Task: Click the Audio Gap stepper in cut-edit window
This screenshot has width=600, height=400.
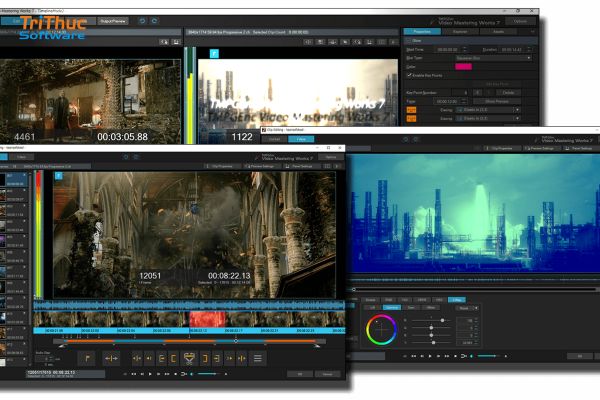Action: [51, 359]
